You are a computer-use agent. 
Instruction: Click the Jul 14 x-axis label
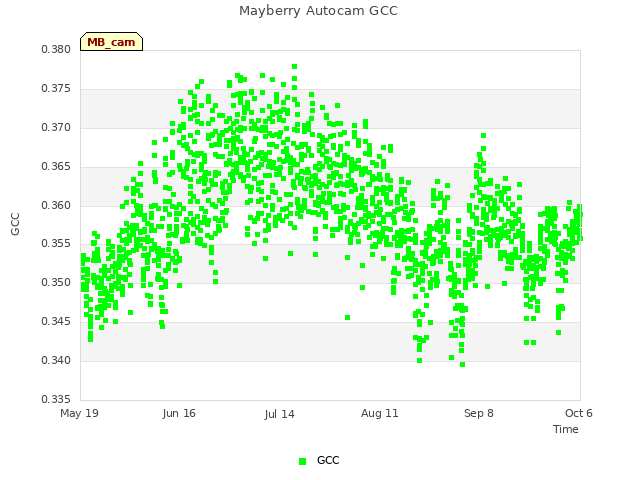point(279,414)
